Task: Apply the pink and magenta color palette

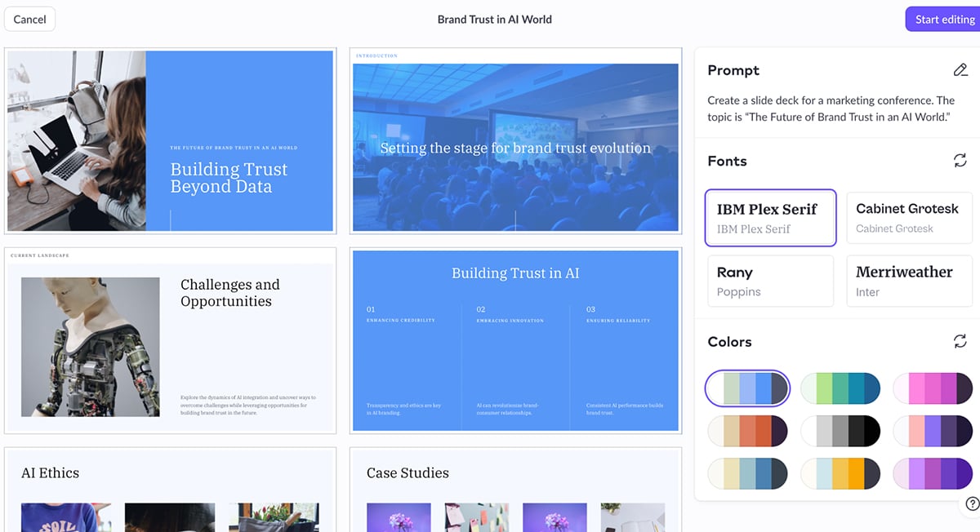Action: tap(933, 388)
